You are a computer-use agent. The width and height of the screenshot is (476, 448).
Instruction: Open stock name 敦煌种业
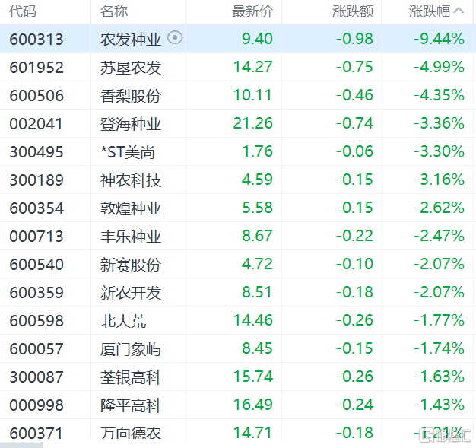[x=131, y=208]
